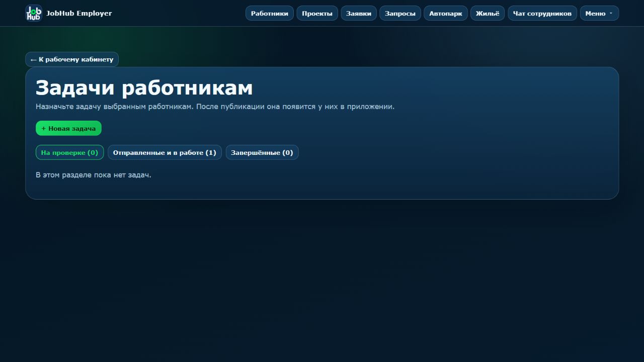Screen dimensions: 644x362
Task: Open the Автопарк section
Action: point(446,13)
